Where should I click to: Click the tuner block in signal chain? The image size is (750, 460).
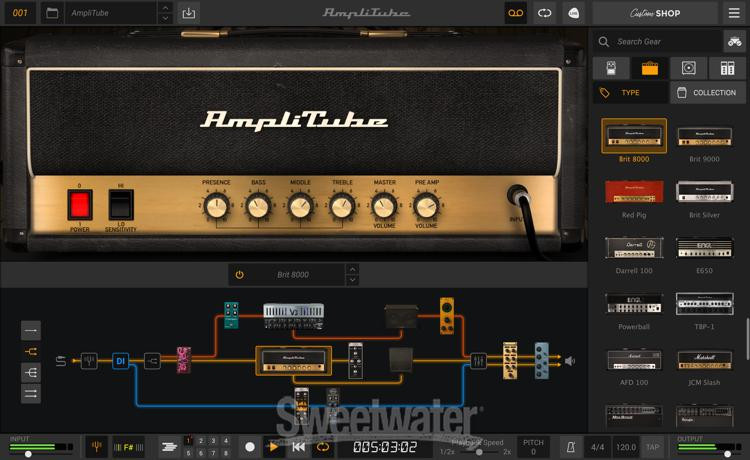(89, 361)
